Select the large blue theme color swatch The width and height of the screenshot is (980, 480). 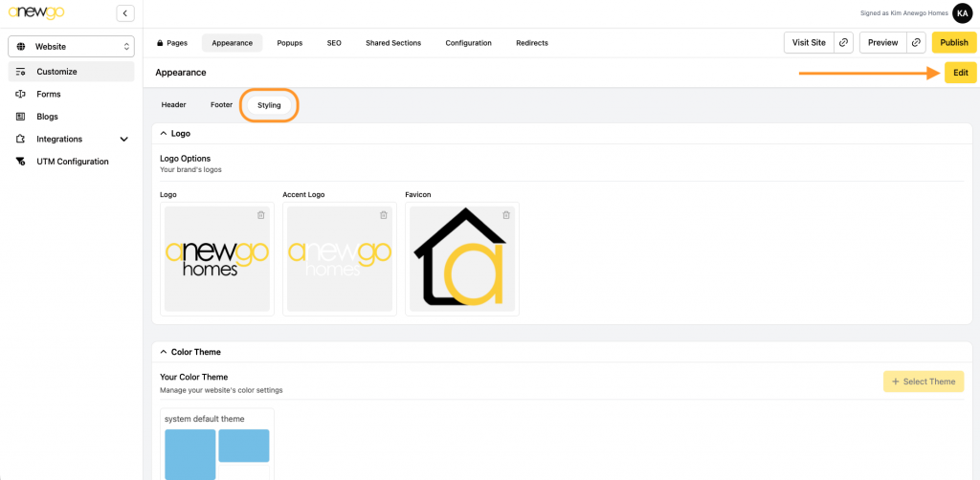tap(189, 454)
